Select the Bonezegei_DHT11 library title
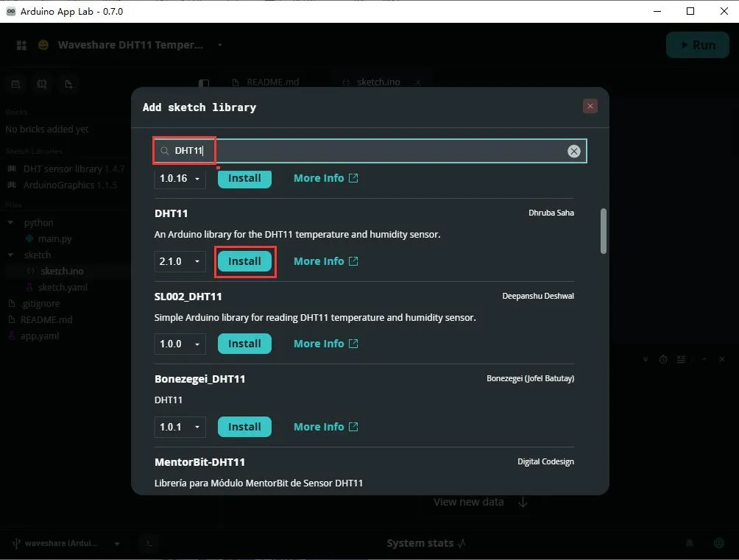Image resolution: width=739 pixels, height=560 pixels. 199,379
